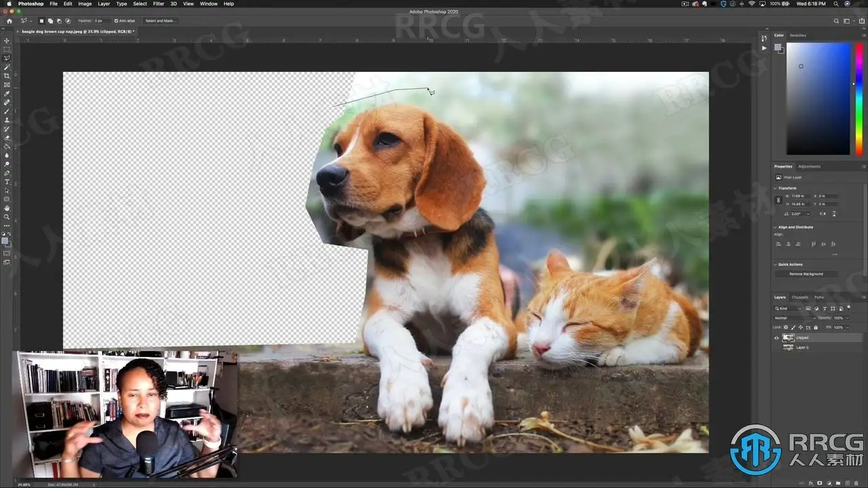This screenshot has height=488, width=868.
Task: Open the File menu
Action: [54, 4]
